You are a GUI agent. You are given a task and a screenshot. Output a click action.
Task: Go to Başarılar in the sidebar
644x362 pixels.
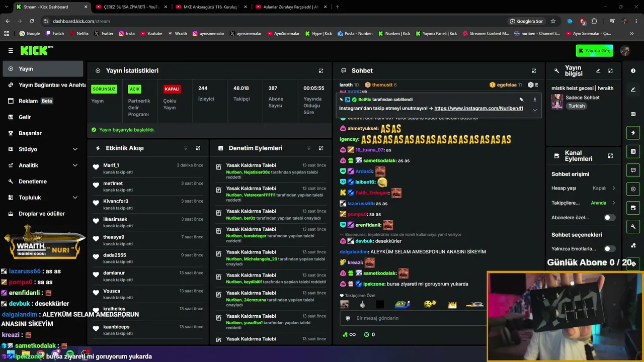click(43, 133)
